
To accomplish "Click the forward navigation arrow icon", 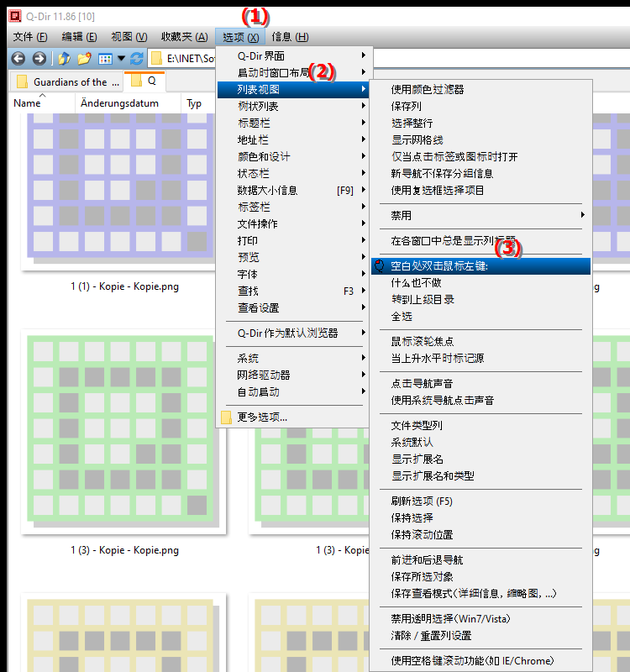I will click(x=39, y=58).
